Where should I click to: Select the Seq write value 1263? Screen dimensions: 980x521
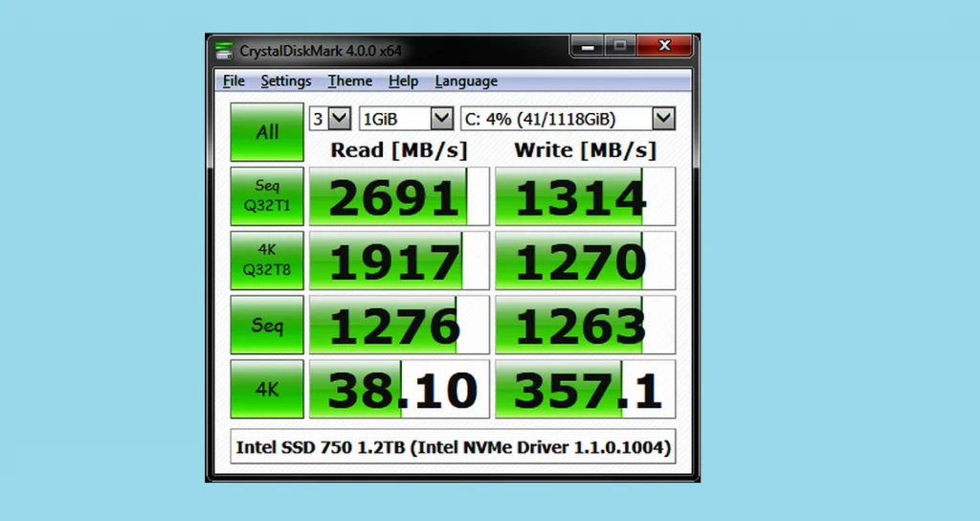click(x=585, y=326)
